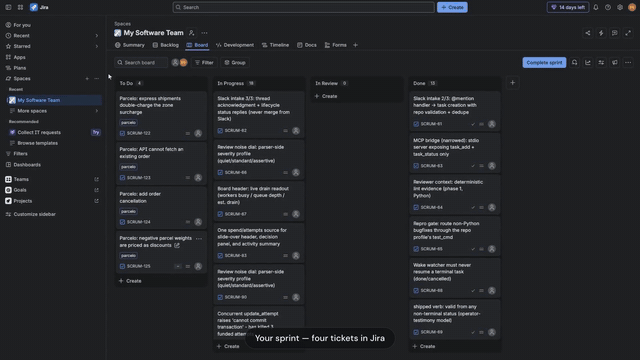The image size is (640, 360).
Task: Open the estimate field on SCRUM-125
Action: pyautogui.click(x=178, y=267)
